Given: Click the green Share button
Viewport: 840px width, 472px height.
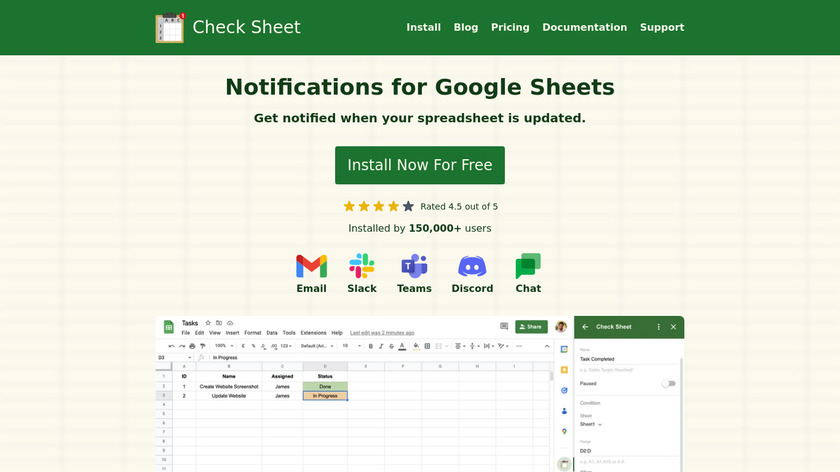Looking at the screenshot, I should point(531,327).
